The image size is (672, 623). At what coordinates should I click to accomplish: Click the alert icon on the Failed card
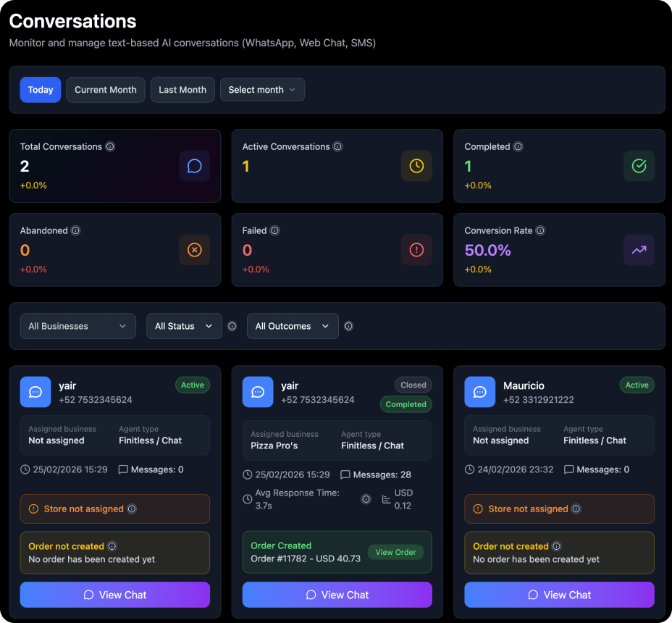(416, 250)
